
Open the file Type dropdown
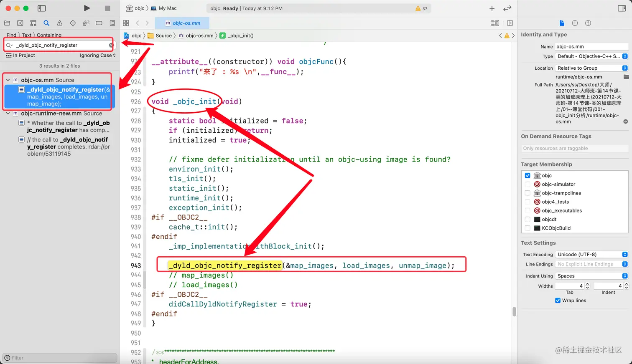pos(591,56)
